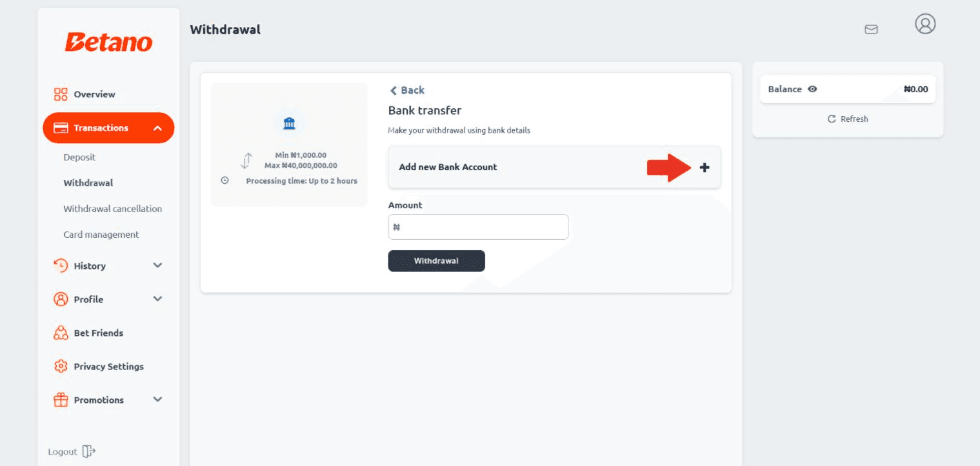Open the mail inbox envelope icon
This screenshot has width=980, height=466.
[x=871, y=29]
